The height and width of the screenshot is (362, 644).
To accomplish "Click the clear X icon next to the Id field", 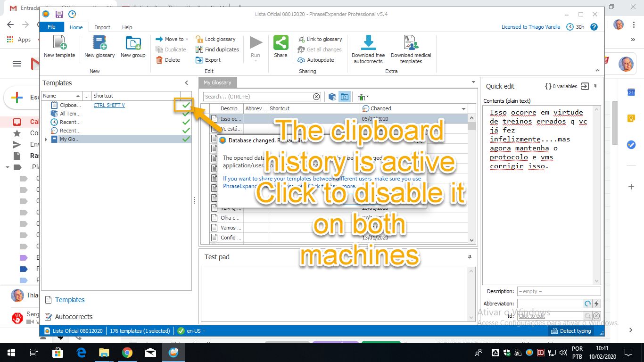I will pos(596,316).
